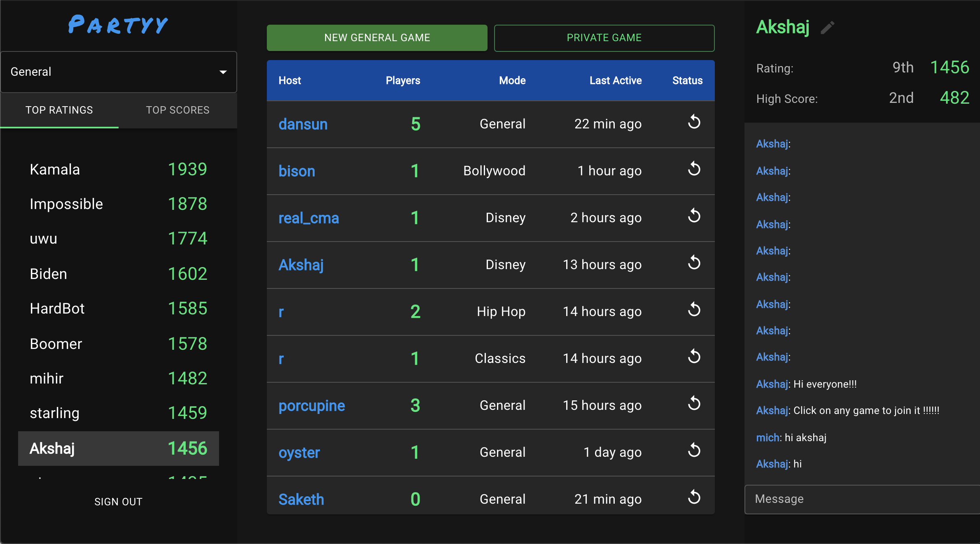The width and height of the screenshot is (980, 544).
Task: Click status refresh icon in bison row
Action: [x=694, y=169]
